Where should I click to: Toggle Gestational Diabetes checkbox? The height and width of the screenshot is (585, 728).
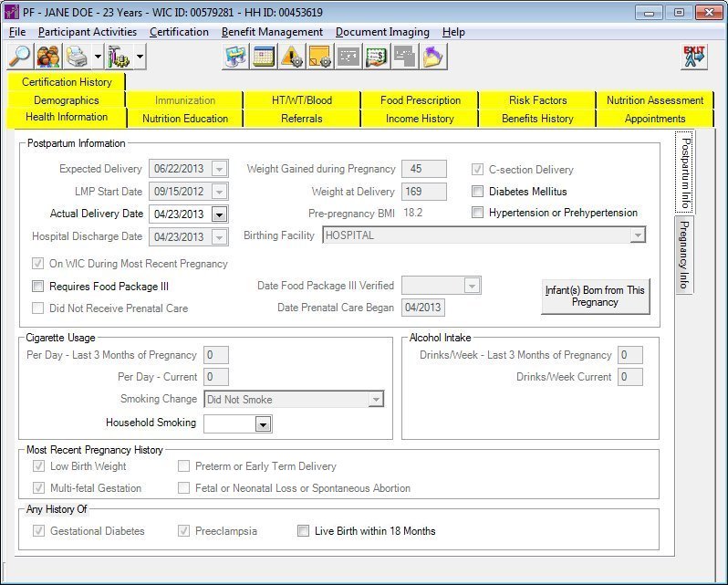click(38, 530)
